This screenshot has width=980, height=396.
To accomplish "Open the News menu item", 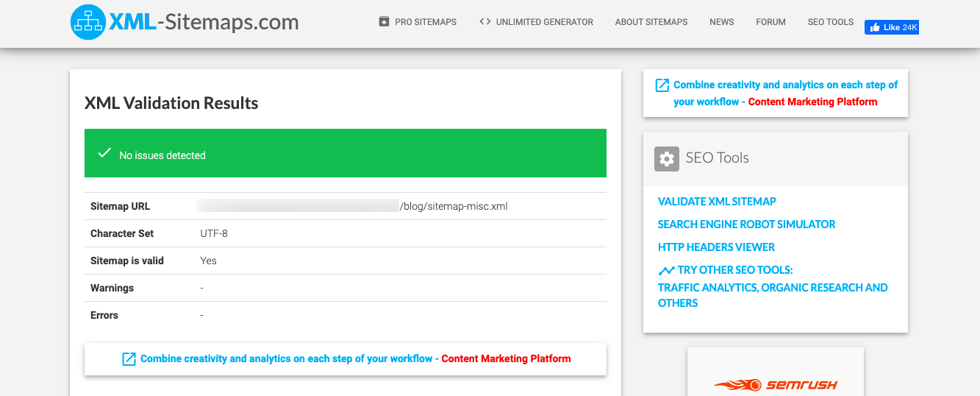I will pos(721,22).
